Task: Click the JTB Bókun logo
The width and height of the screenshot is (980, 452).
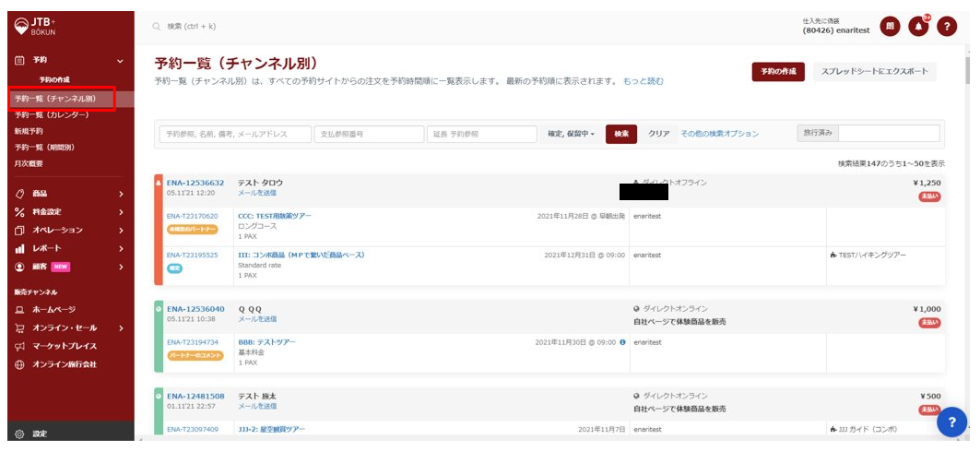Action: click(x=37, y=27)
